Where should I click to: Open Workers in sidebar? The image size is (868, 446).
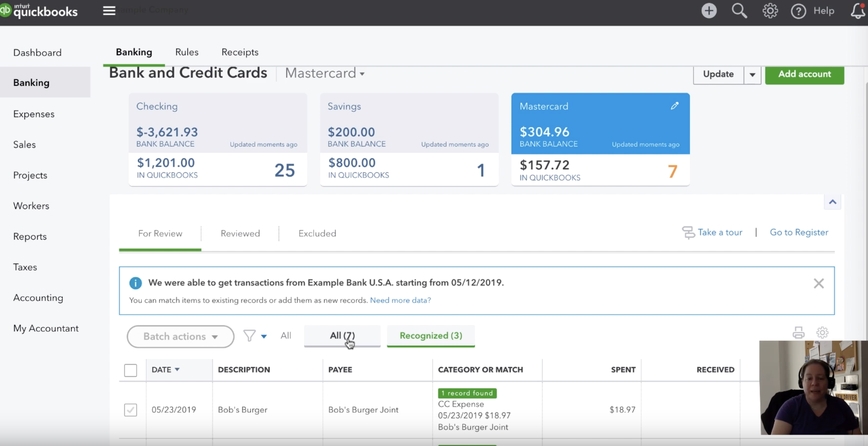[x=31, y=206]
